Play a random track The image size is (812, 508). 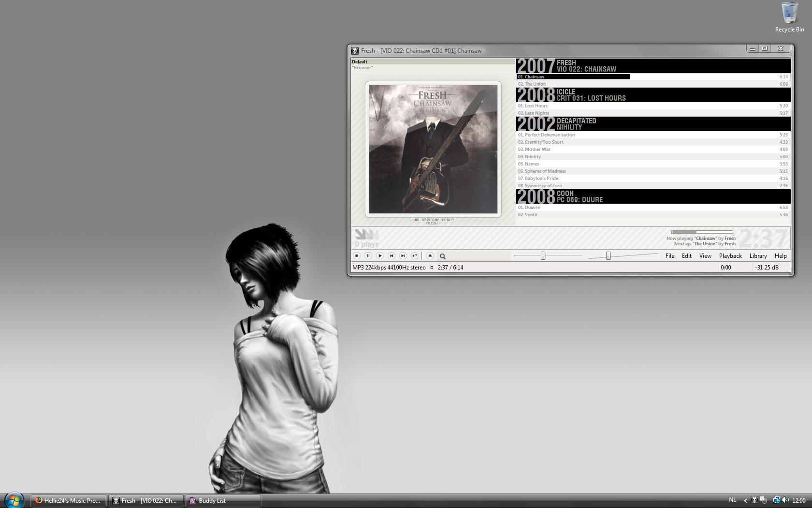415,256
